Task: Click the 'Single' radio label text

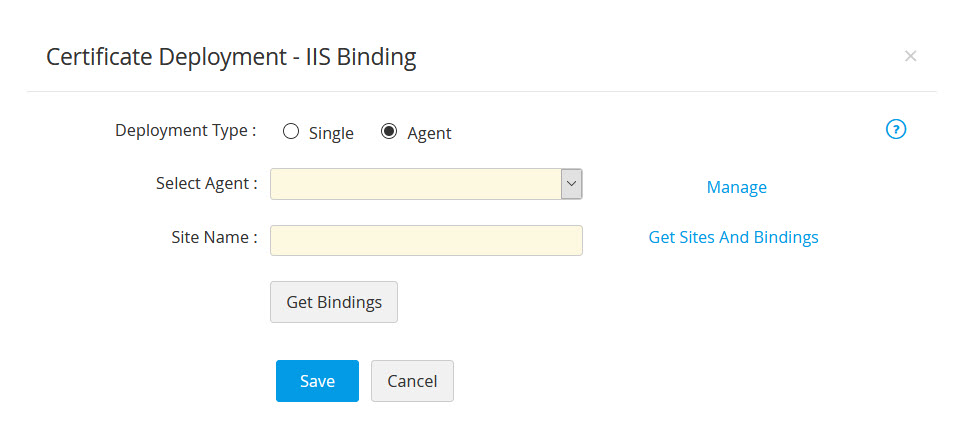Action: point(331,133)
